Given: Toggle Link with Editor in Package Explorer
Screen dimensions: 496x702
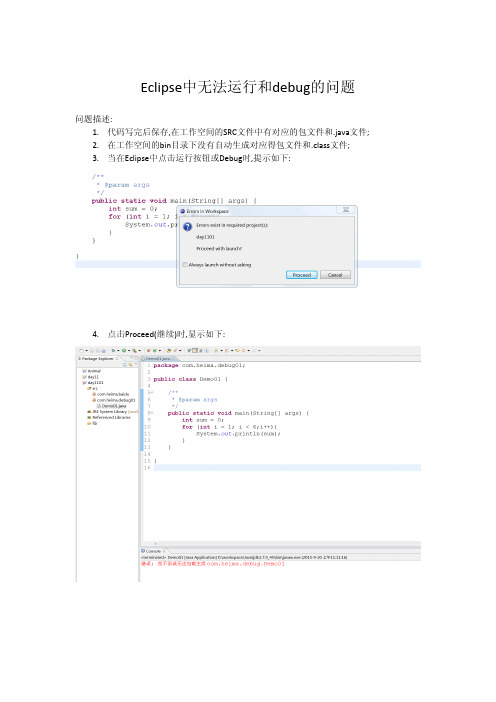Looking at the screenshot, I should [130, 365].
